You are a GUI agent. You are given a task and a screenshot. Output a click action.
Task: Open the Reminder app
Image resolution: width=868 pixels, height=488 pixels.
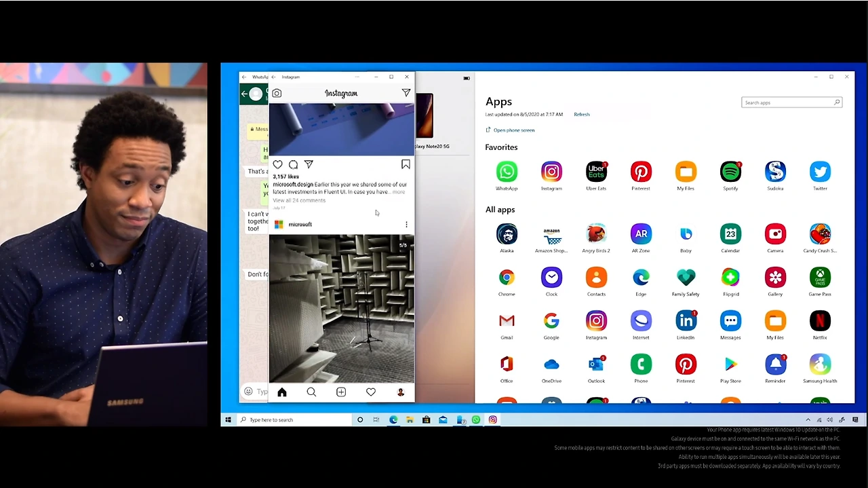[x=775, y=364]
